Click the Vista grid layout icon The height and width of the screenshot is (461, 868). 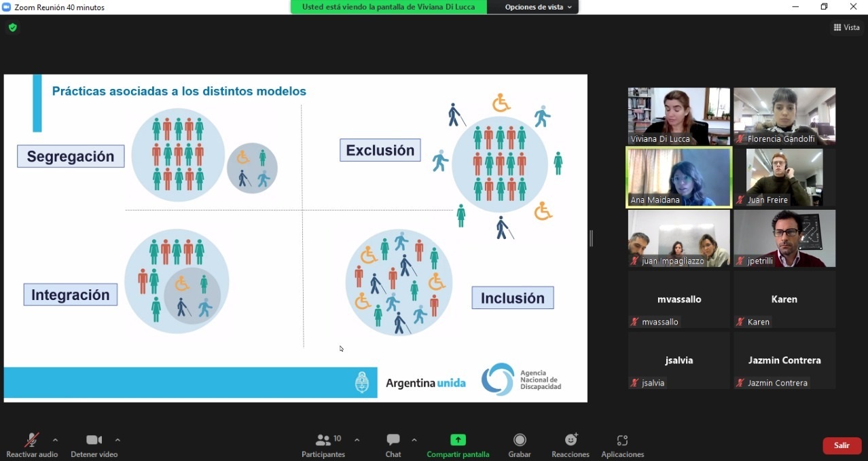tap(837, 28)
